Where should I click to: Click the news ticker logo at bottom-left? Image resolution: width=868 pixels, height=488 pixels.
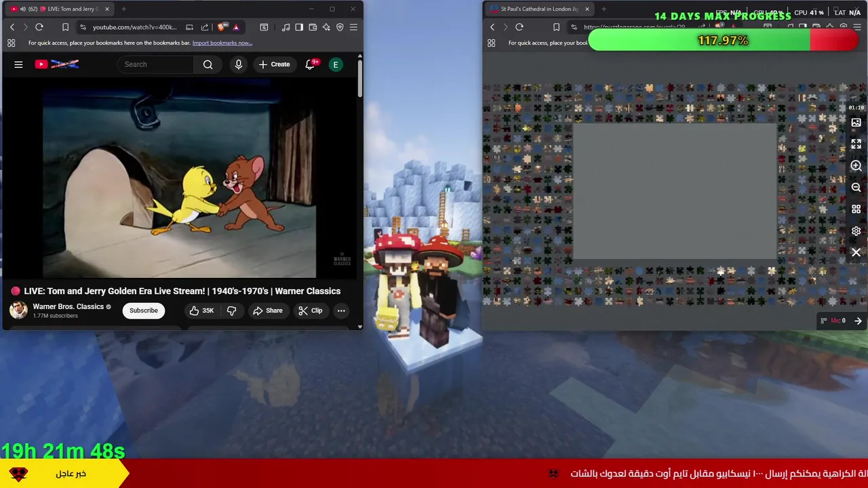tap(18, 474)
